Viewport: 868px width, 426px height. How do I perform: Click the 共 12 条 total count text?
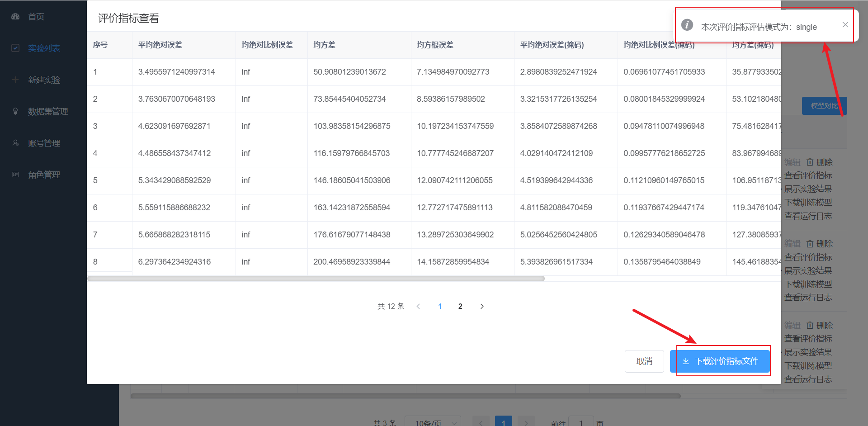391,307
